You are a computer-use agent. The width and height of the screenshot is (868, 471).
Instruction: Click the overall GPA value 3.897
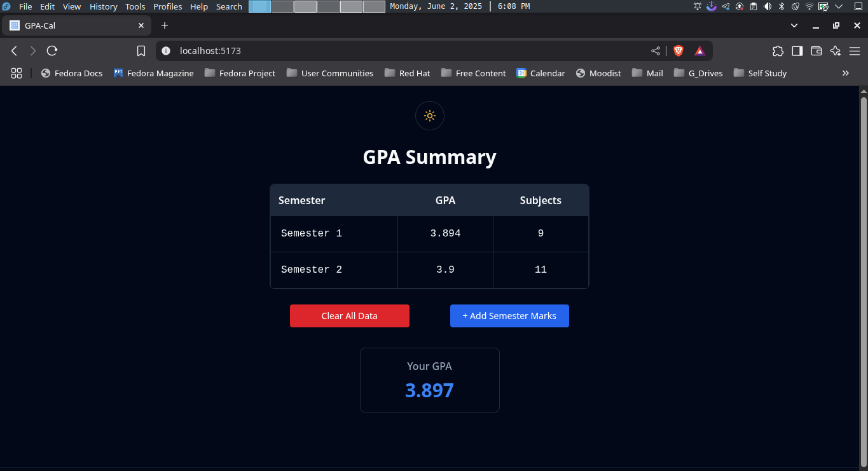pyautogui.click(x=430, y=390)
